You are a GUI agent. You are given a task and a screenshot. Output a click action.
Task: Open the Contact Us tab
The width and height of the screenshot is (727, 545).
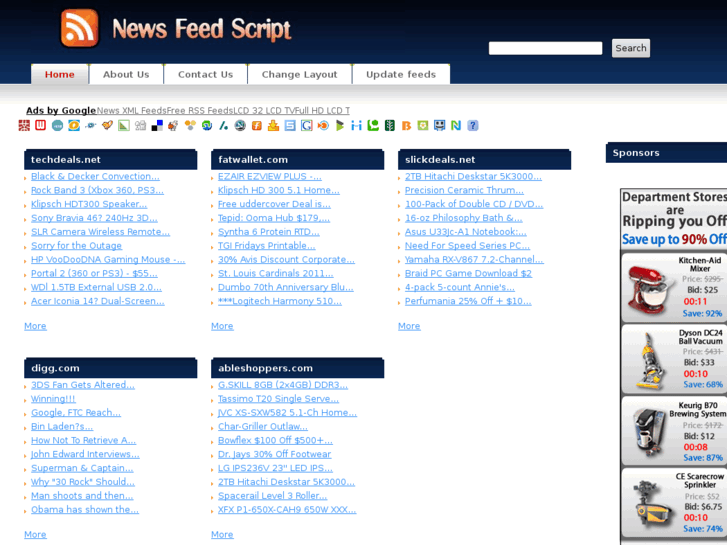point(205,74)
